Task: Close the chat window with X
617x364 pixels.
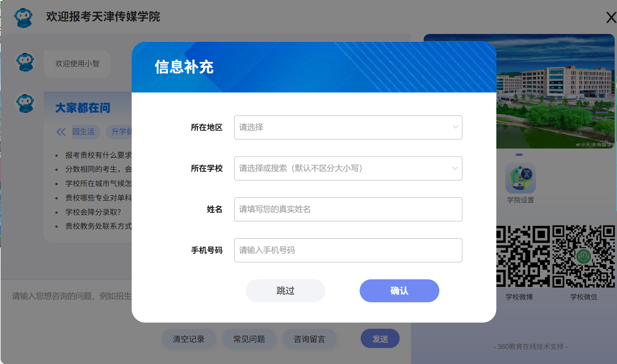Action: (611, 17)
